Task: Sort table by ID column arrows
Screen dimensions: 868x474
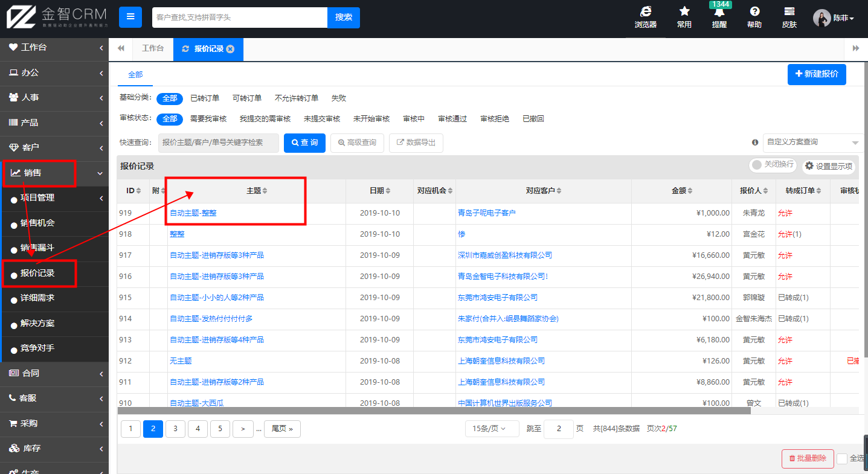Action: click(138, 191)
